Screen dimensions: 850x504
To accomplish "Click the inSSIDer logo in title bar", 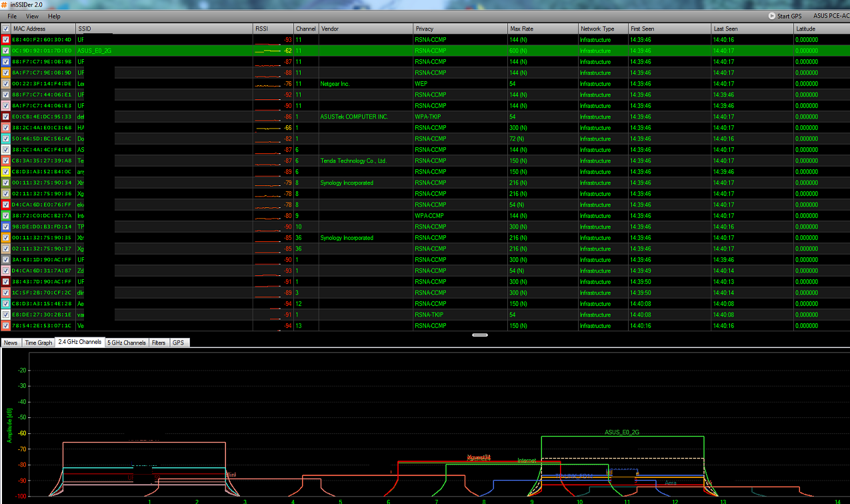I will pos(4,5).
